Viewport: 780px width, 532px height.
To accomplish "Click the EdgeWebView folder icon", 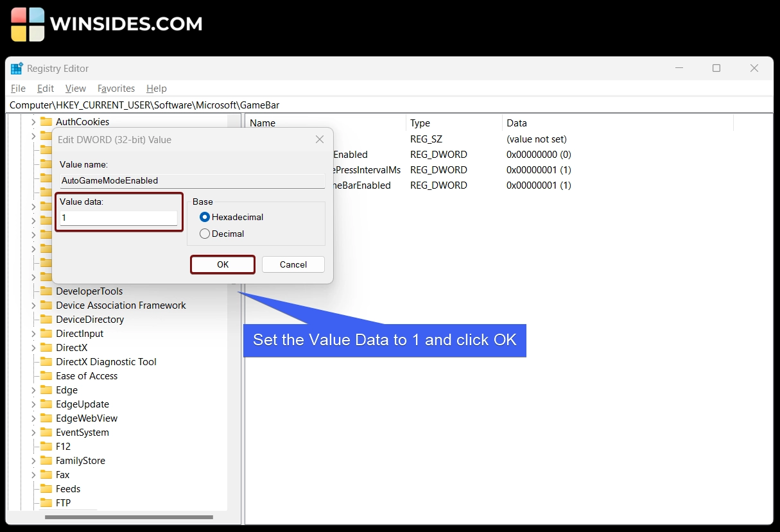I will 46,418.
